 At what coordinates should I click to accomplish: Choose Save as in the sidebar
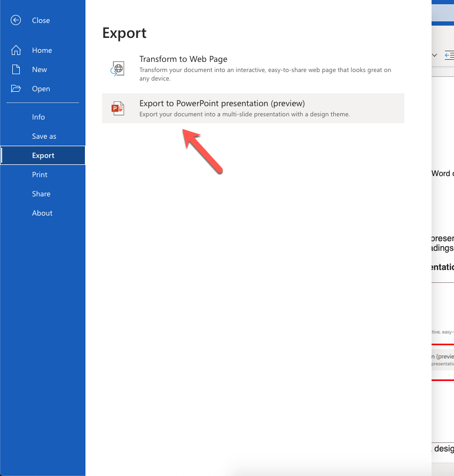[43, 136]
